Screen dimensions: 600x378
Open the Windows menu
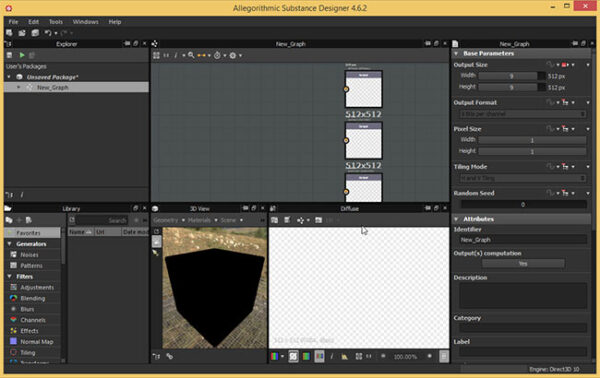click(x=85, y=22)
